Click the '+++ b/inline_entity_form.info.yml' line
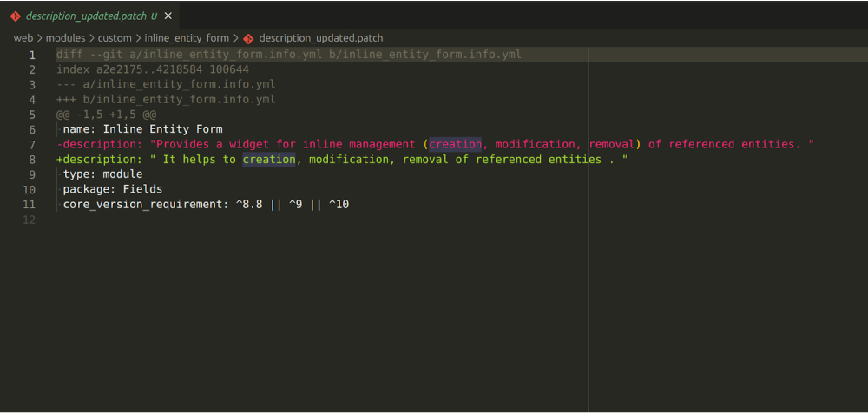The width and height of the screenshot is (868, 413). coord(166,100)
